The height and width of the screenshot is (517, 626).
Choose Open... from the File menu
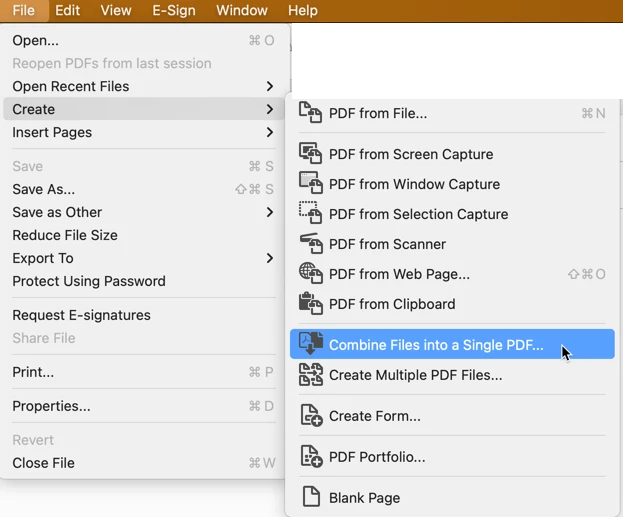coord(144,40)
